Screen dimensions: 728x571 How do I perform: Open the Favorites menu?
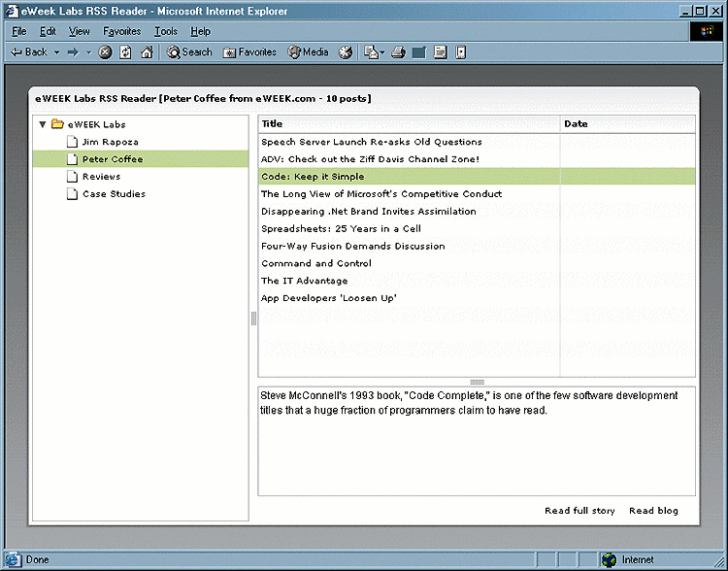pyautogui.click(x=122, y=31)
